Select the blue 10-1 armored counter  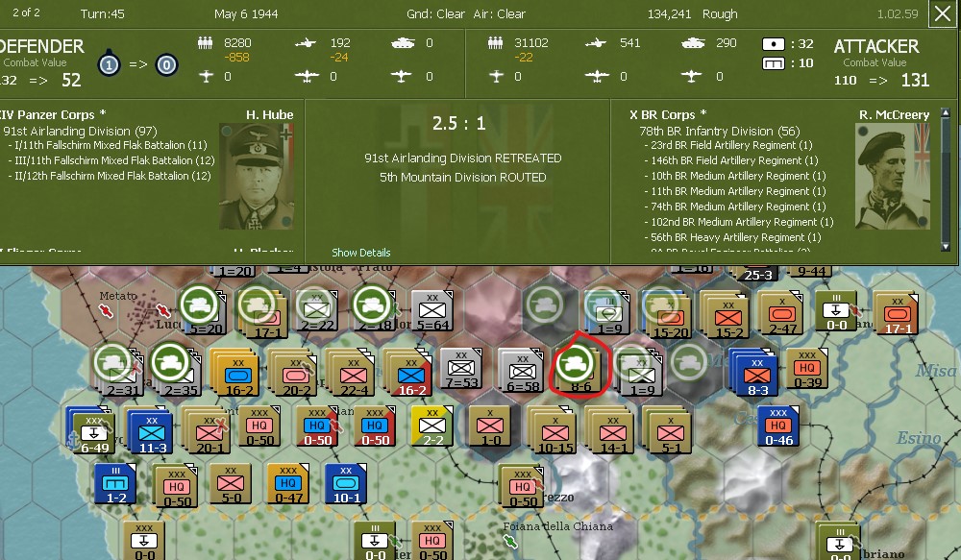346,483
